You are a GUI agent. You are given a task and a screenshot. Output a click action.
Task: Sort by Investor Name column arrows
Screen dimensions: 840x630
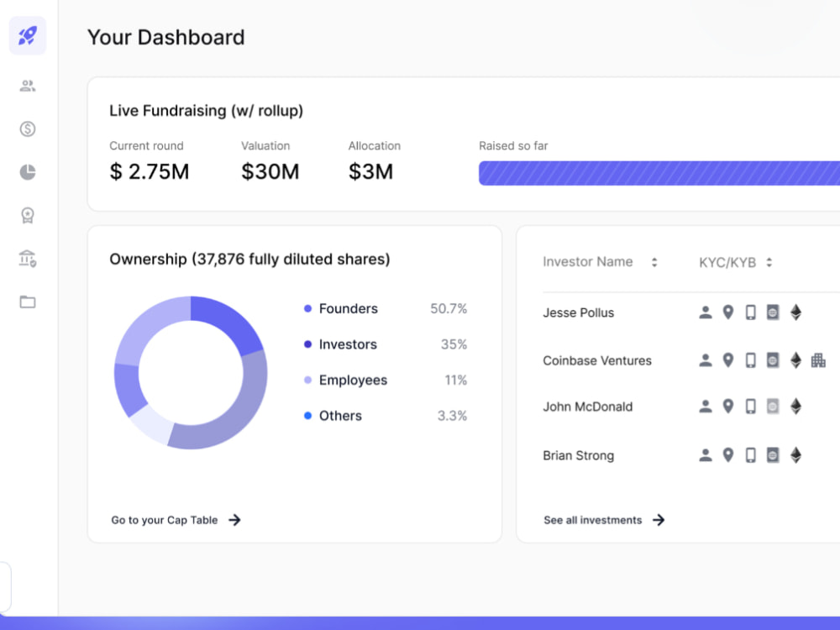click(x=654, y=262)
